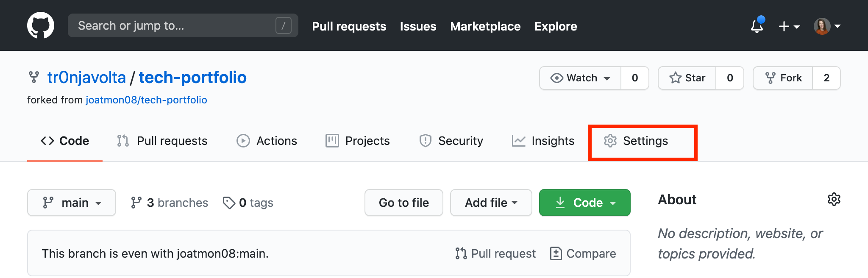Expand the Watch dropdown
868x278 pixels.
point(580,78)
